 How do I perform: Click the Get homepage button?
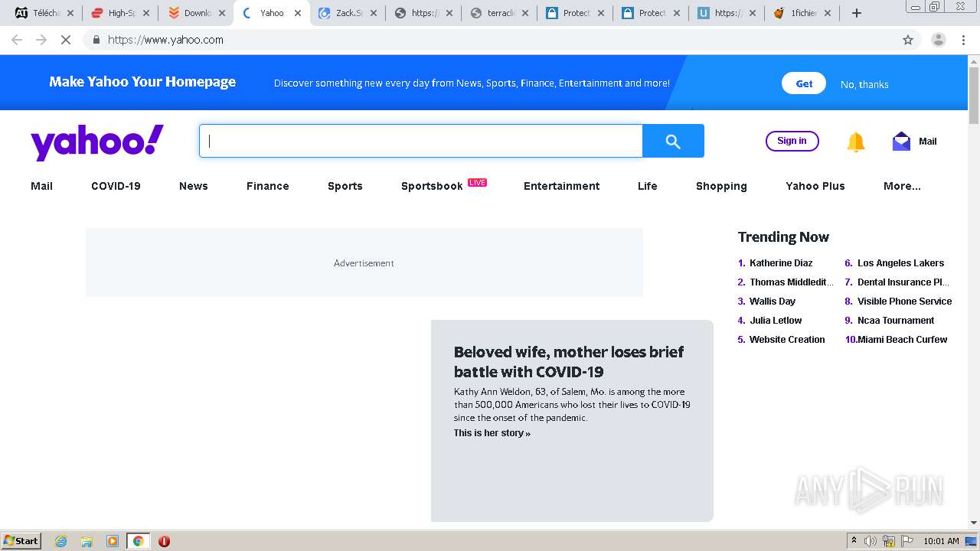point(804,83)
